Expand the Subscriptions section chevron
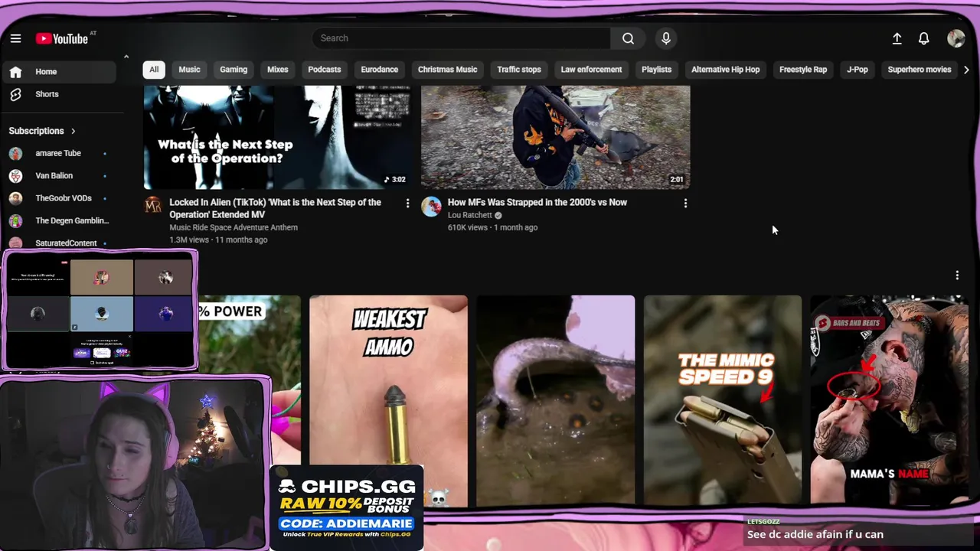Viewport: 980px width, 551px height. point(73,131)
